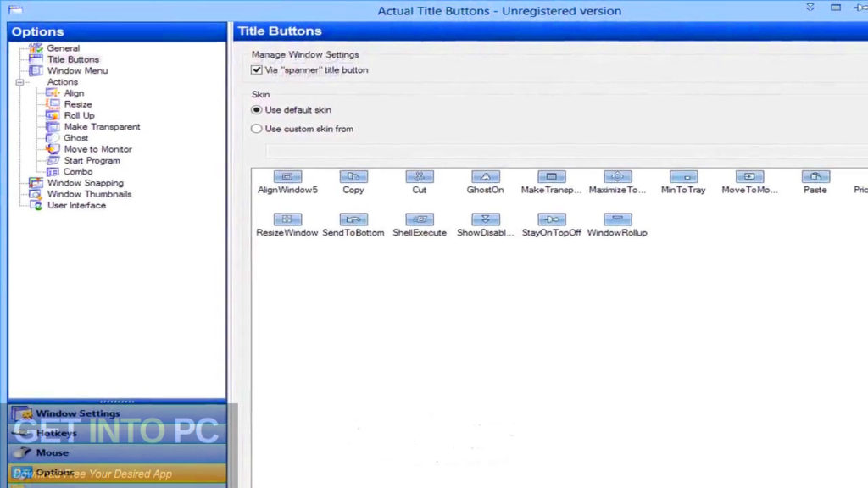868x488 pixels.
Task: Open the Options panel section
Action: 117,473
